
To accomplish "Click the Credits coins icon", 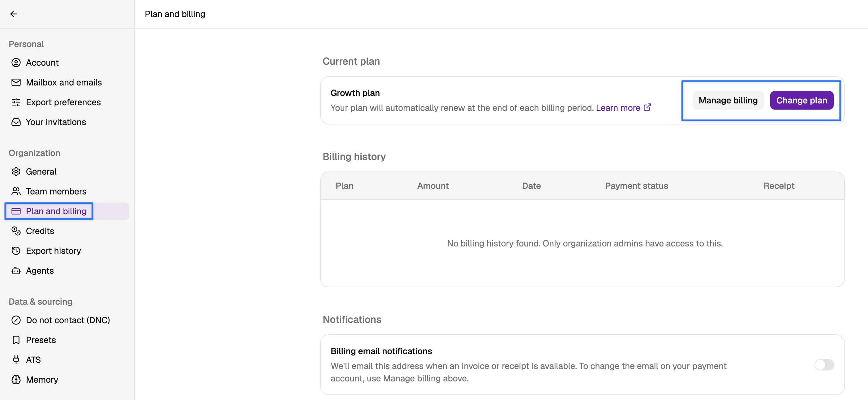I will [x=16, y=231].
